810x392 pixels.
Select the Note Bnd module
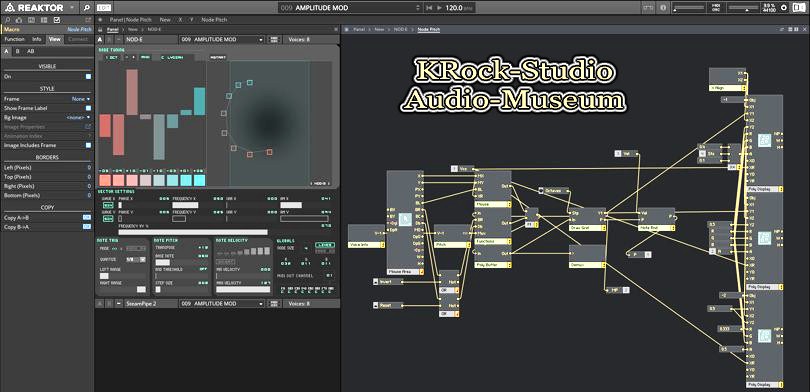(x=656, y=219)
